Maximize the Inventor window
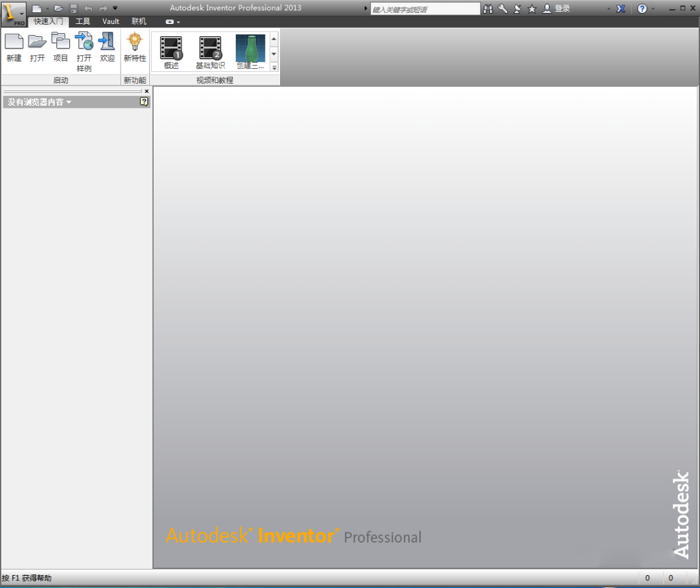 [682, 8]
